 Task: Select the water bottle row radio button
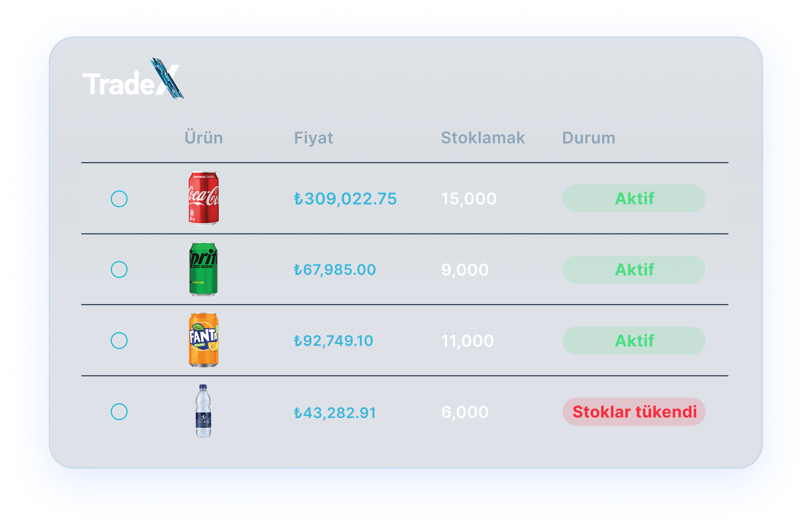pyautogui.click(x=119, y=412)
